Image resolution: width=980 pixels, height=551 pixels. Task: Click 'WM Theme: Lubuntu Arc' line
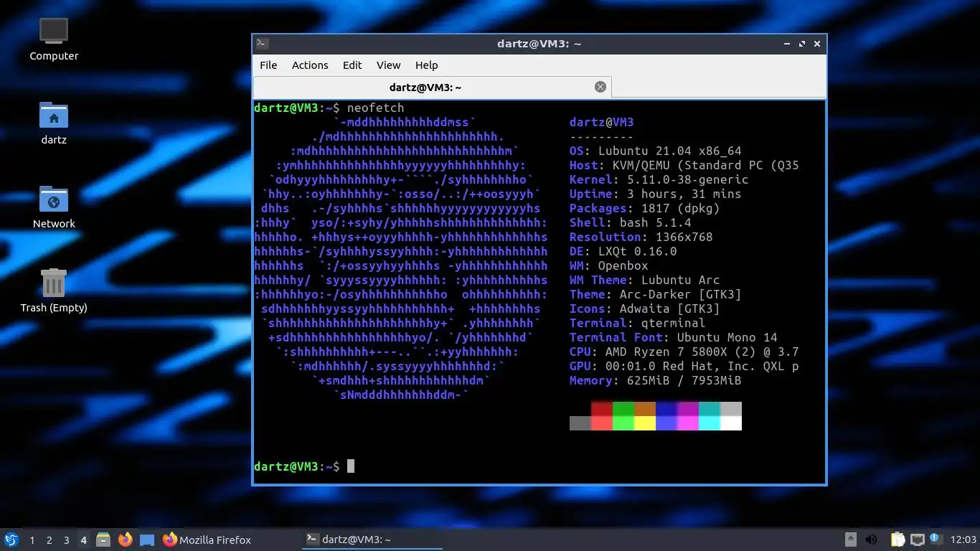point(645,280)
